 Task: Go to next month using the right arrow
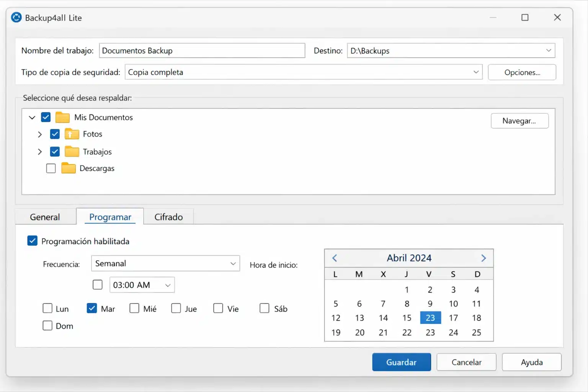point(483,258)
